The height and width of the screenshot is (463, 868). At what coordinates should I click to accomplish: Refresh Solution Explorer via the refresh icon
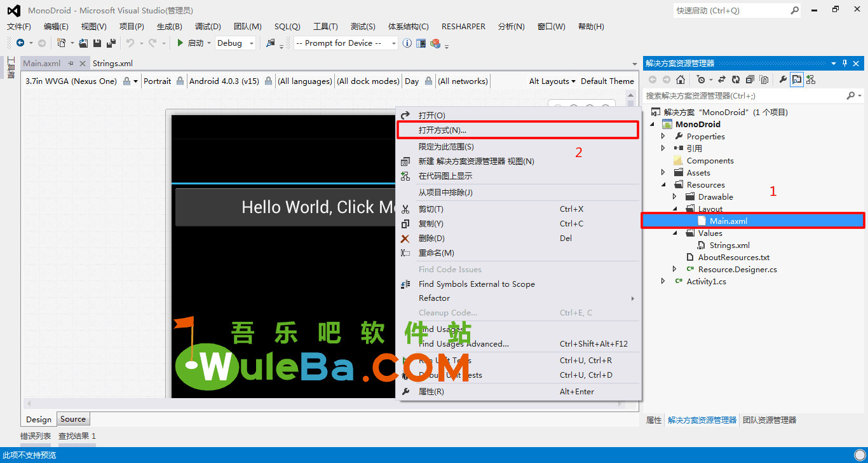coord(736,79)
